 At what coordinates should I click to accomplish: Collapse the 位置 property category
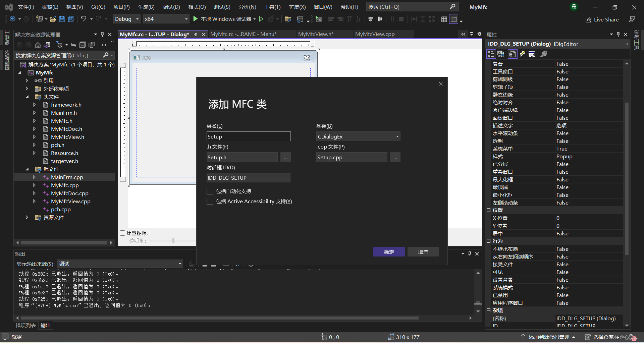coord(488,210)
